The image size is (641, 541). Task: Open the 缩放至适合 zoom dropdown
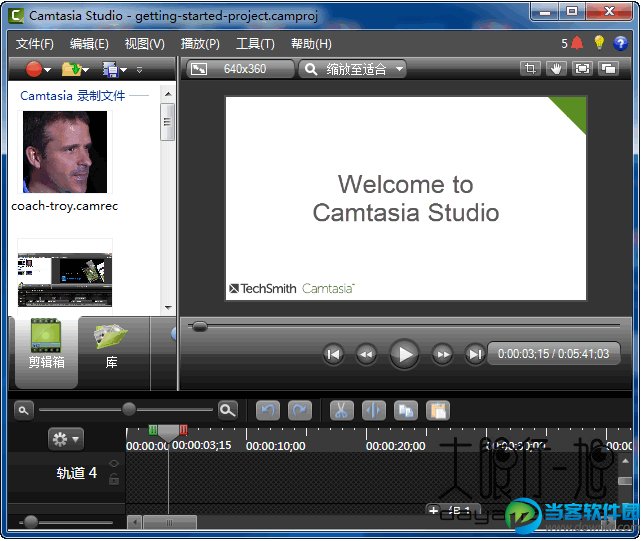coord(352,69)
